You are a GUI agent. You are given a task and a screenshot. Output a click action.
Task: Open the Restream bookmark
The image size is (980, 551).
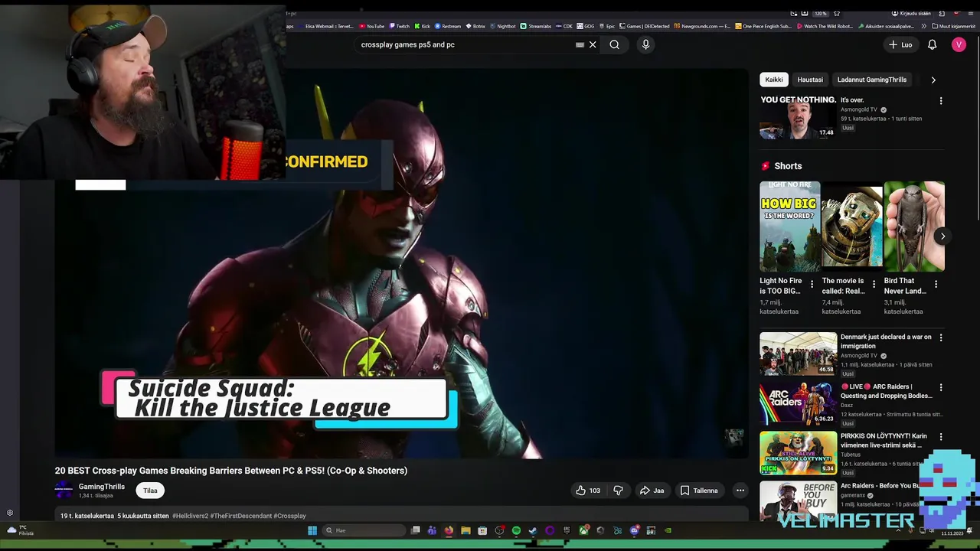point(449,26)
